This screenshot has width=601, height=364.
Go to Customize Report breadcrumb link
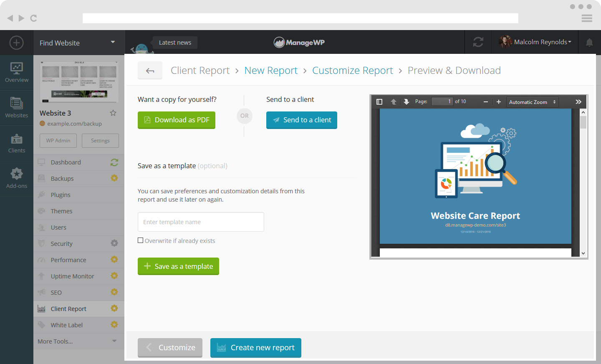click(352, 71)
